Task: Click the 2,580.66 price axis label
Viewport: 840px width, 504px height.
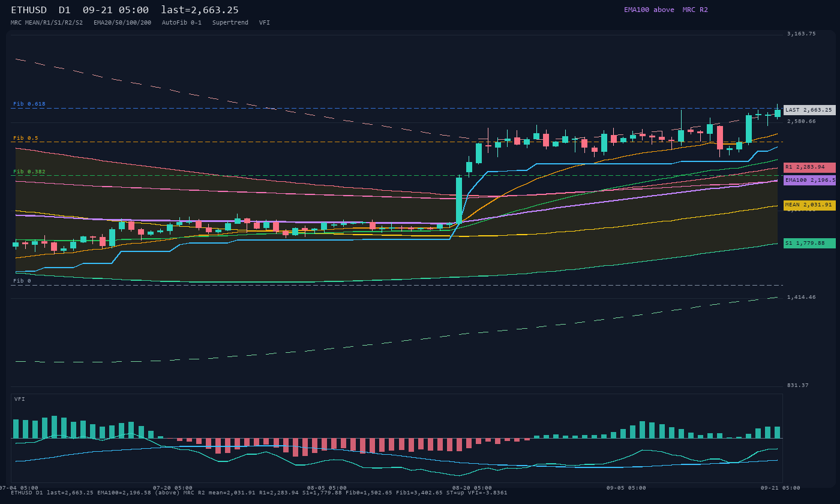Action: (802, 121)
